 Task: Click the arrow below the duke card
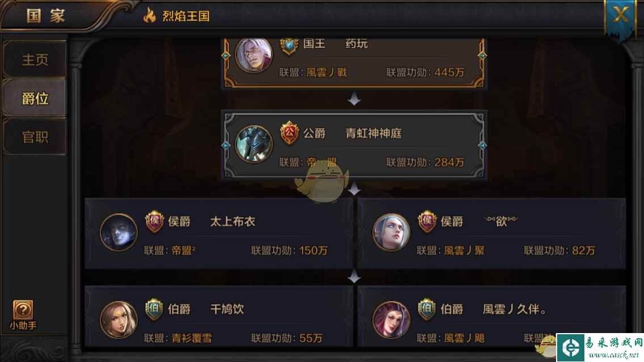pos(354,189)
